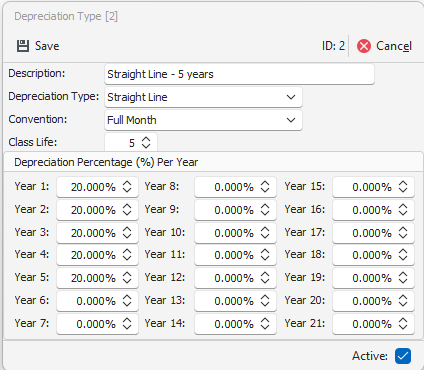
Task: Expand the Convention Full Month dropdown
Action: click(x=203, y=120)
